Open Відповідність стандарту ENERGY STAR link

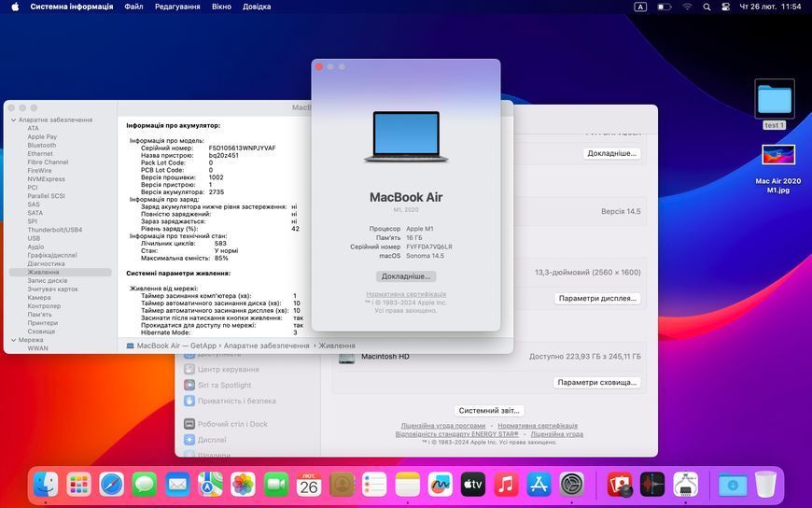tap(456, 434)
